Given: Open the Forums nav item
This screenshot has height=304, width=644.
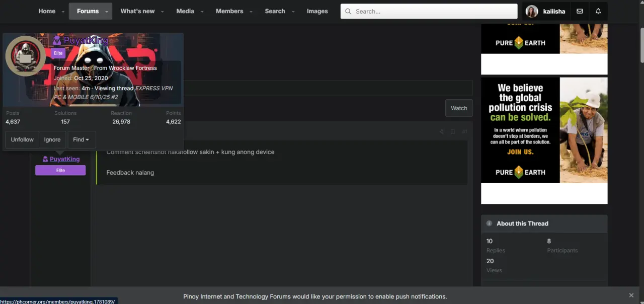Looking at the screenshot, I should click(88, 11).
